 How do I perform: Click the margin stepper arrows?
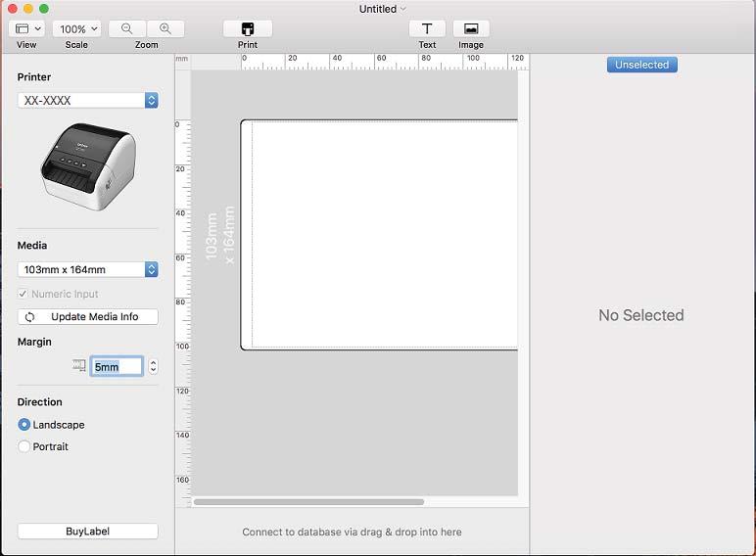coord(153,367)
